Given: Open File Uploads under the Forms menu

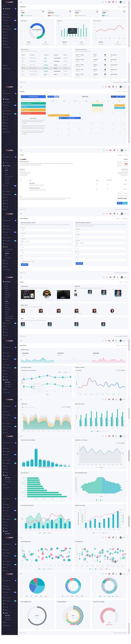Looking at the screenshot, I should coord(8,258).
